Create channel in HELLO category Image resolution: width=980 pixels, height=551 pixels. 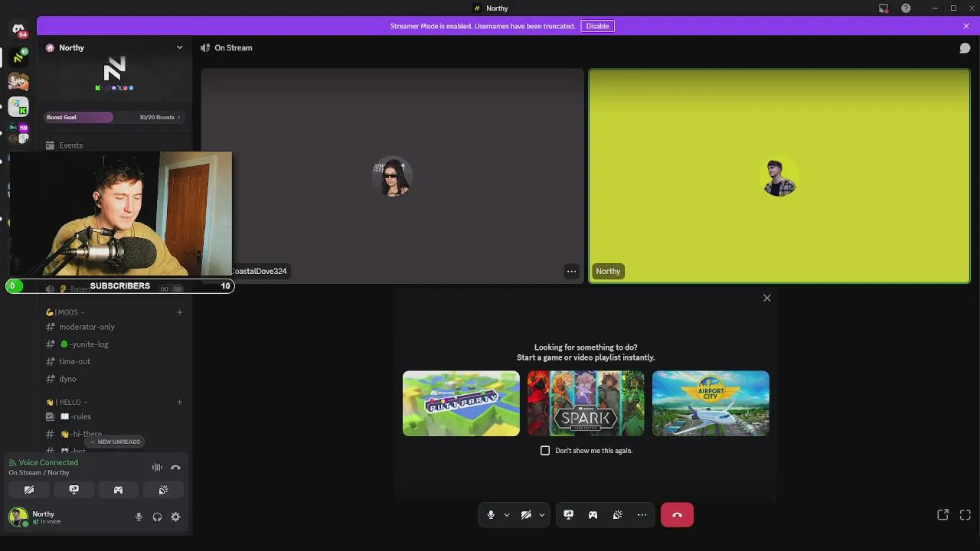point(180,402)
